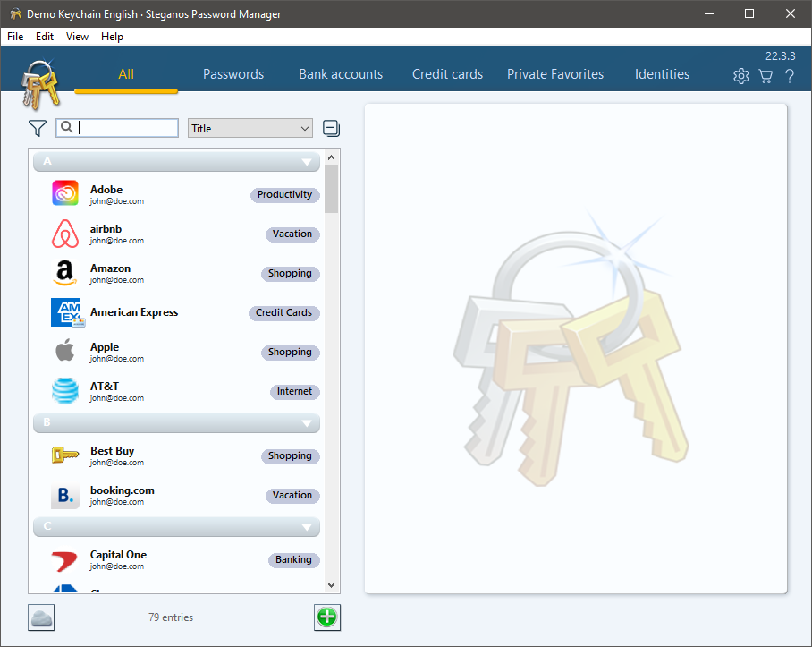Collapse the C group header
This screenshot has width=812, height=647.
pos(176,526)
